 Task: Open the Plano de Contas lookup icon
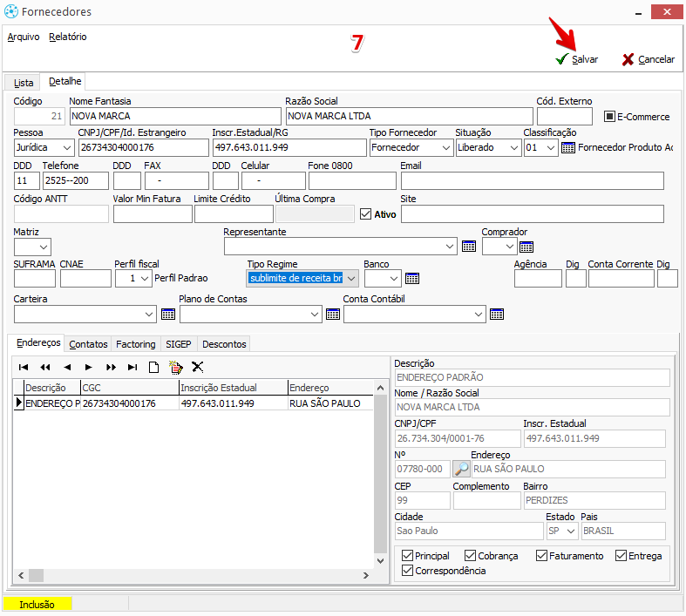[332, 314]
